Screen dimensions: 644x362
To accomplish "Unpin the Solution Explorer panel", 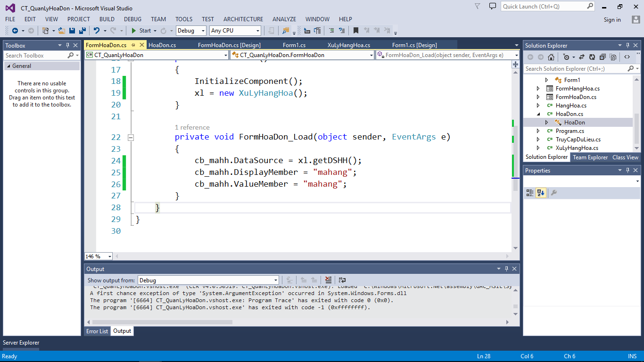I will coord(627,45).
